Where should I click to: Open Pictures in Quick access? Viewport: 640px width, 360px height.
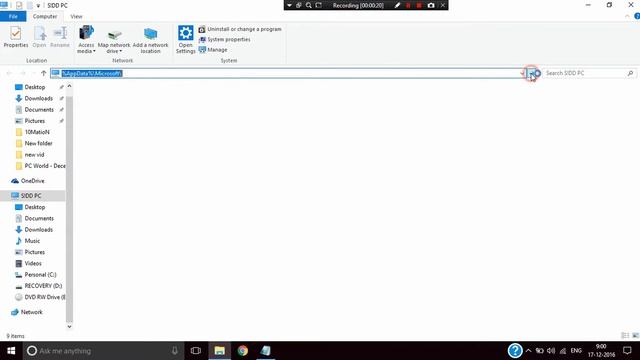(x=35, y=121)
